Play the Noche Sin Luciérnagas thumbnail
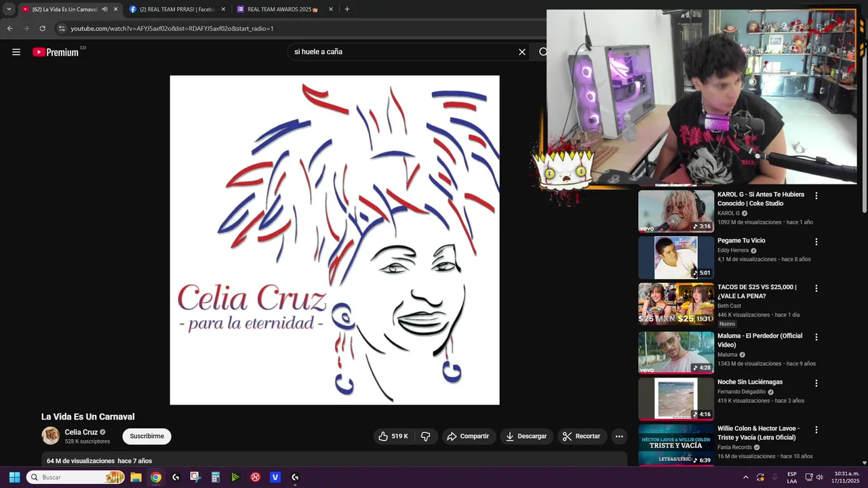 pyautogui.click(x=676, y=399)
